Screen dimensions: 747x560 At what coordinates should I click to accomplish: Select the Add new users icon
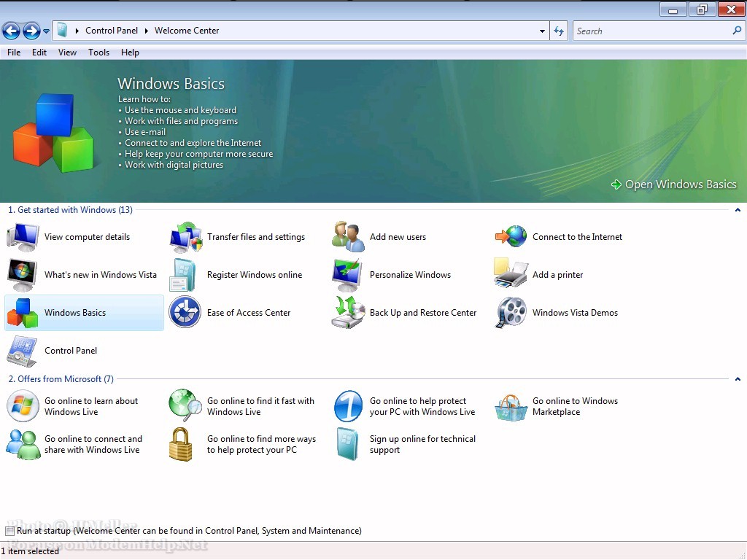(348, 237)
